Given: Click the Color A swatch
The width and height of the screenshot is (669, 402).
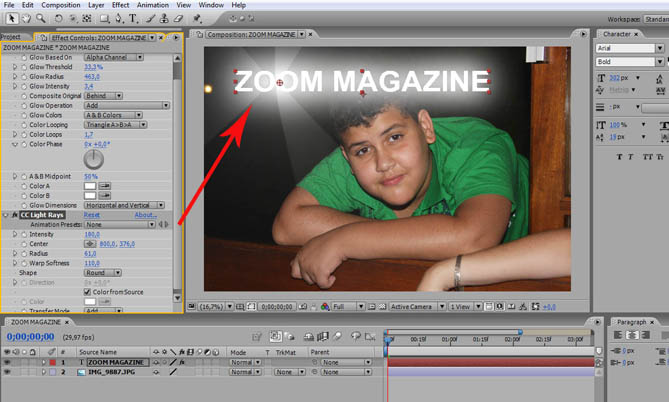Looking at the screenshot, I should 90,186.
